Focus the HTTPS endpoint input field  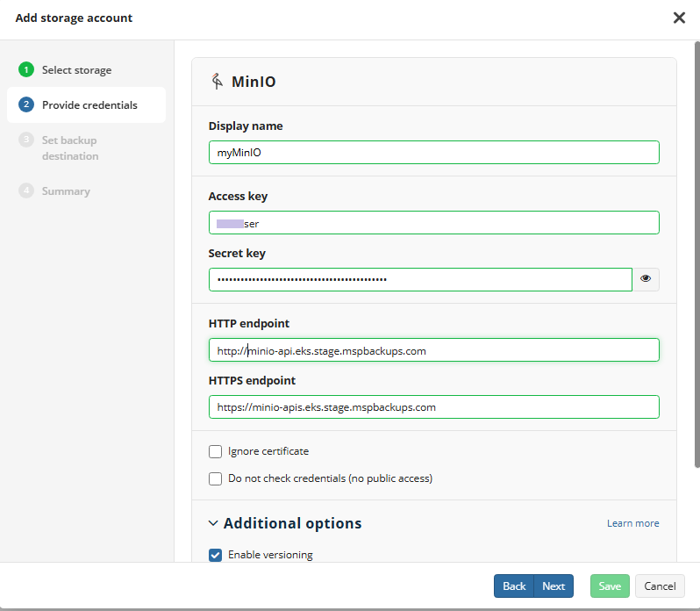point(433,407)
